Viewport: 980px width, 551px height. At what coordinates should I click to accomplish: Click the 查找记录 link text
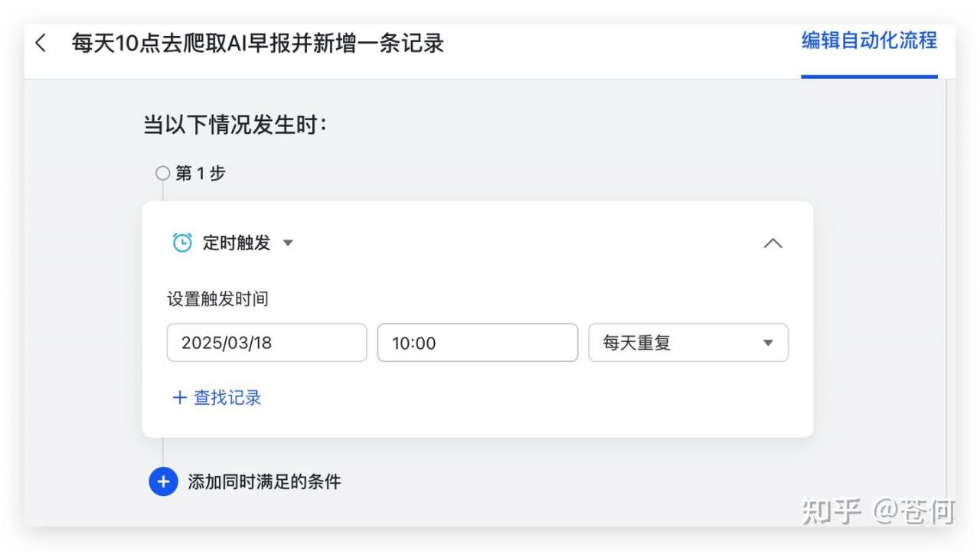(x=227, y=397)
